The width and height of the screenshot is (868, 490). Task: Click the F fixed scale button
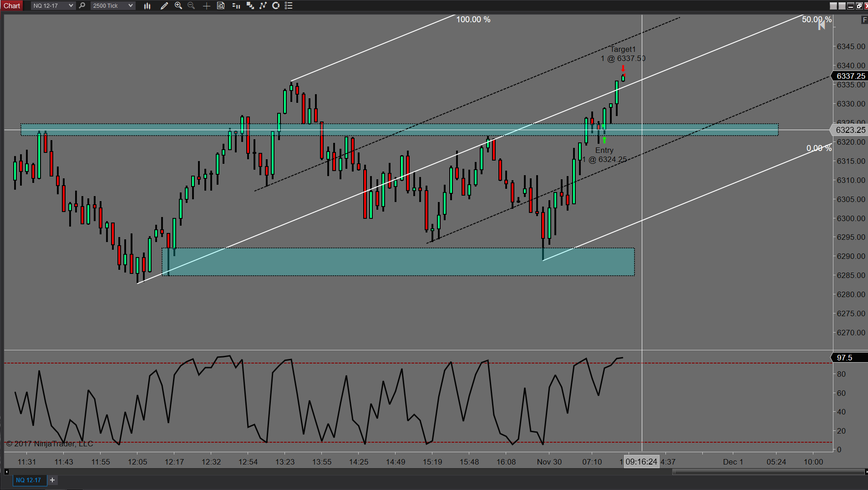(864, 20)
